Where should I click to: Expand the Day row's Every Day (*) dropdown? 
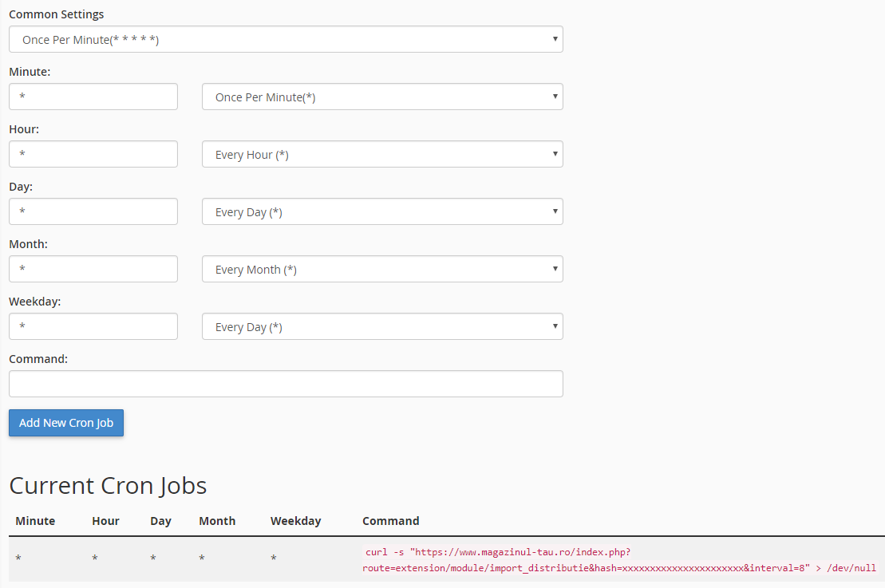[x=382, y=211]
